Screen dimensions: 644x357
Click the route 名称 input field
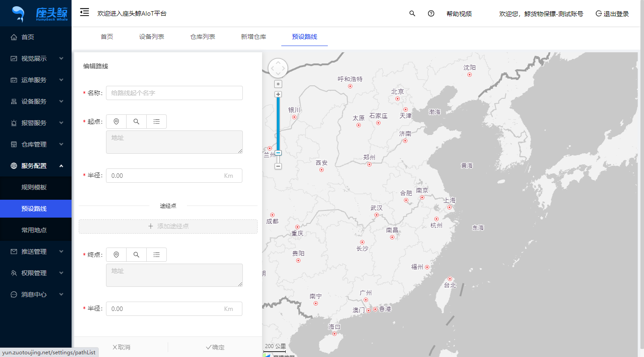coord(174,93)
